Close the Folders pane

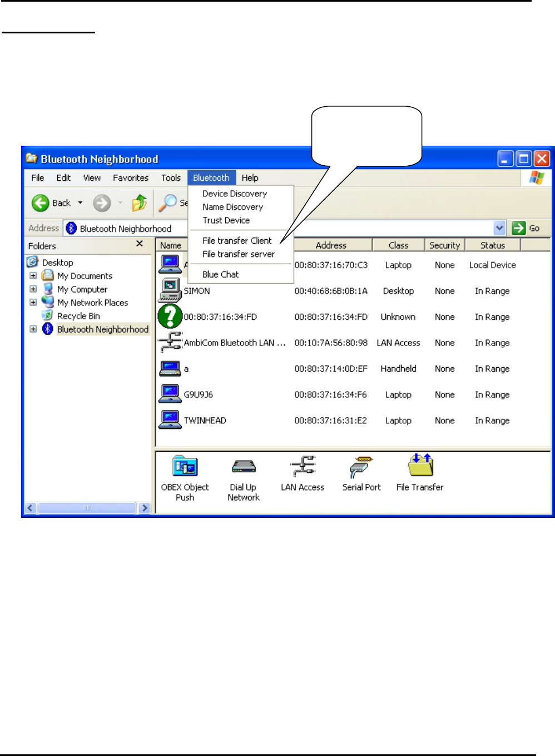point(140,244)
